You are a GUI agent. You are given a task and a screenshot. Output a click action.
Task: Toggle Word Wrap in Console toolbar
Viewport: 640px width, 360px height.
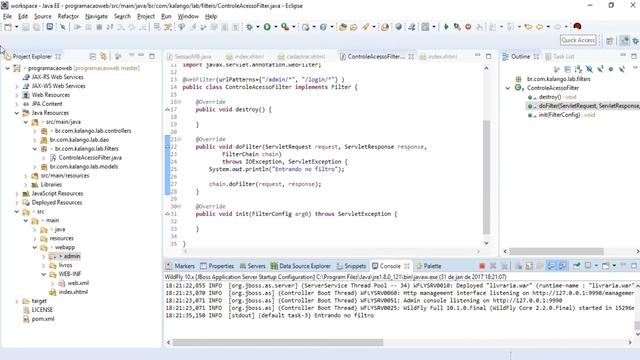(540, 266)
